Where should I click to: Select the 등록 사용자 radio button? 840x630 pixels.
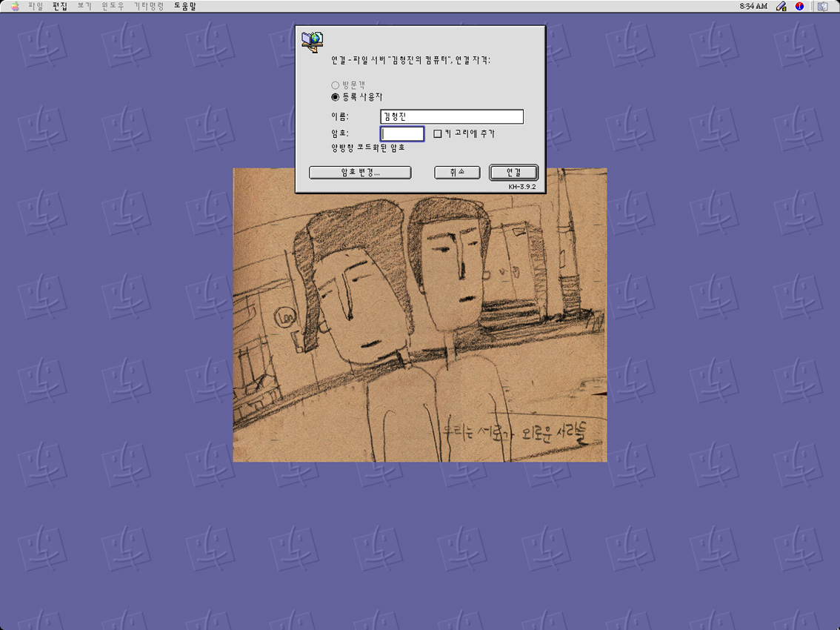pos(336,97)
